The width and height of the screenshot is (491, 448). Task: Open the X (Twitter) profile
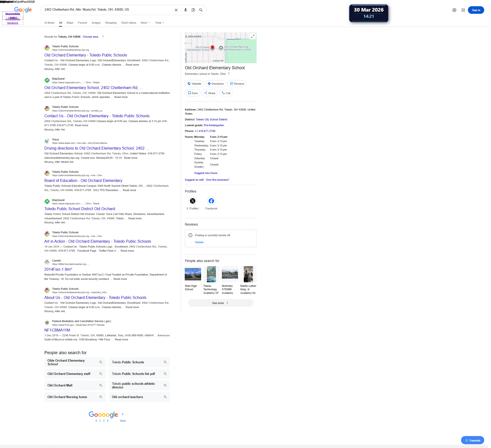pyautogui.click(x=192, y=201)
